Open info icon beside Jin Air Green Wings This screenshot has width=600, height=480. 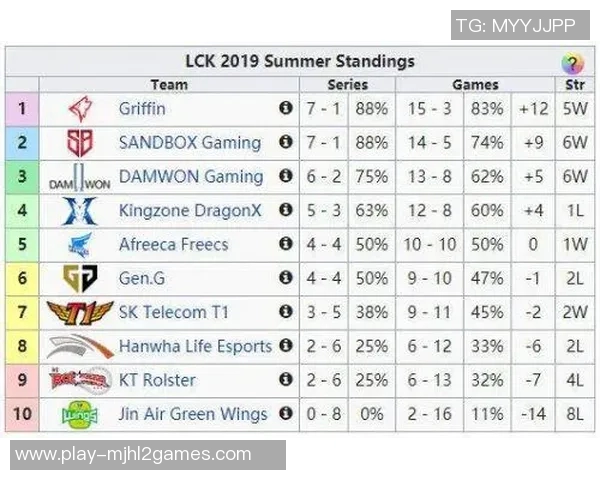(285, 414)
